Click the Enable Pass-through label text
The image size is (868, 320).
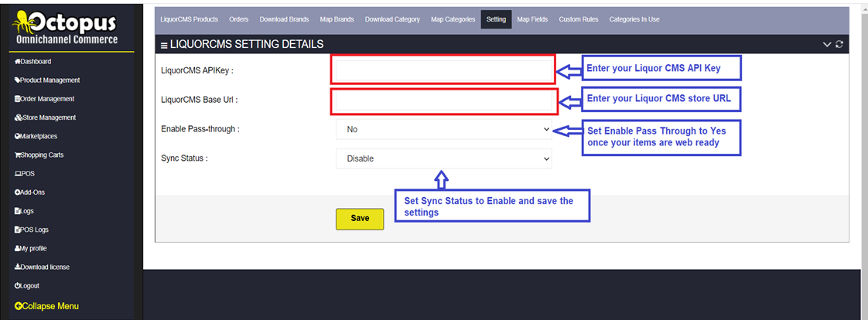coord(200,129)
